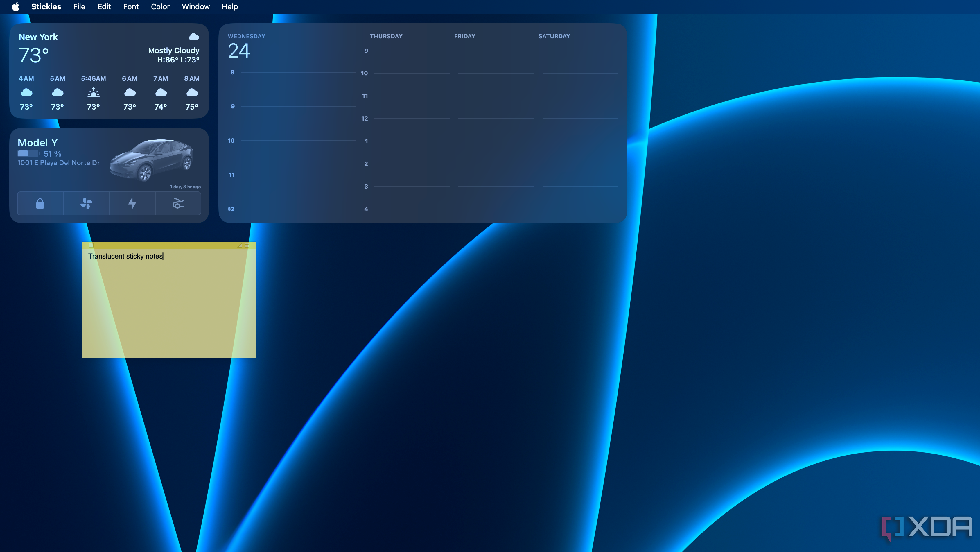Screen dimensions: 980x552
Task: Close the yellow sticky note
Action: [x=91, y=245]
